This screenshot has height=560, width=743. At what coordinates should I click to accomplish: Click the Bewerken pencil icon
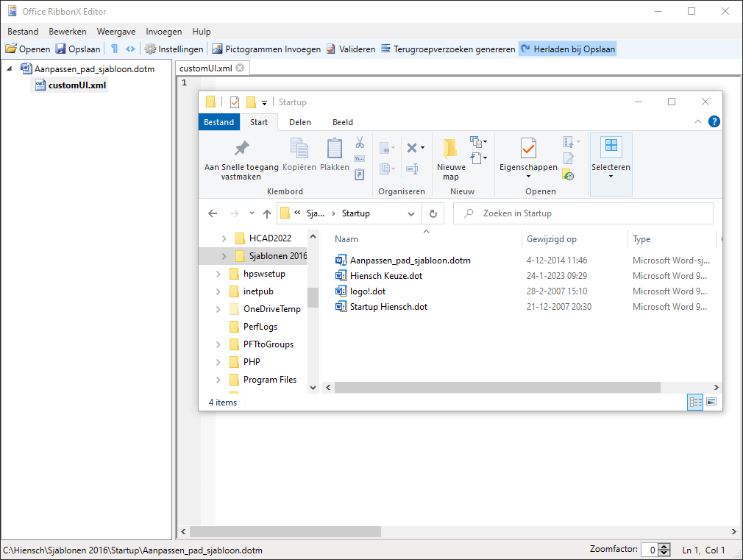tap(568, 158)
